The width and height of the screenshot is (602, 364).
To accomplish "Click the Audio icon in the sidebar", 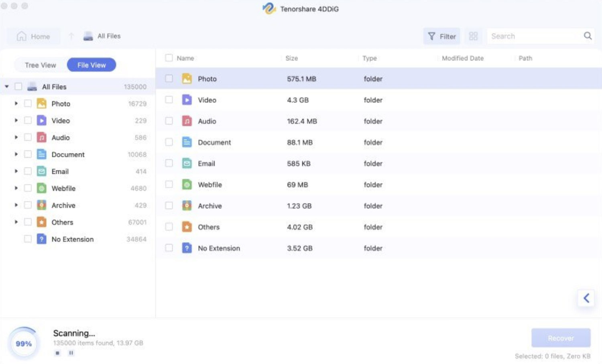I will pos(41,137).
